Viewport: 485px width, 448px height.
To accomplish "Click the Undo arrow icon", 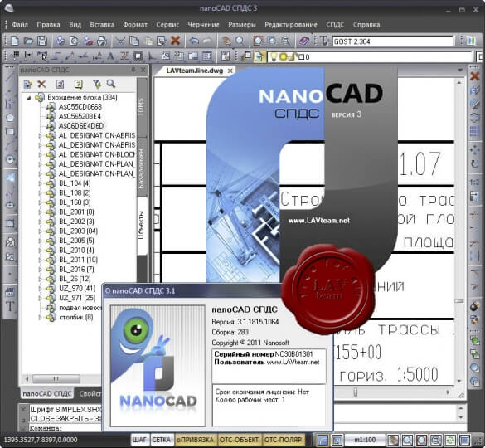I will coord(194,41).
